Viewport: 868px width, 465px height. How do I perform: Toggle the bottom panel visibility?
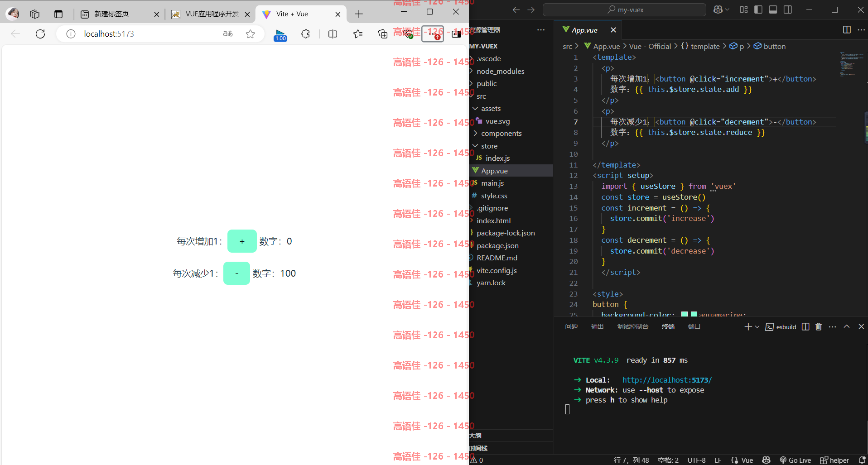tap(773, 10)
